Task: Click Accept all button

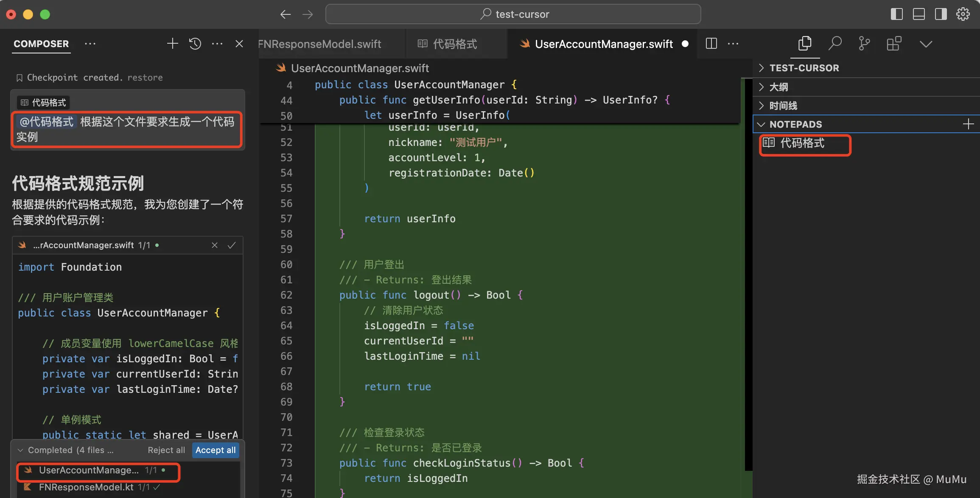Action: (216, 450)
